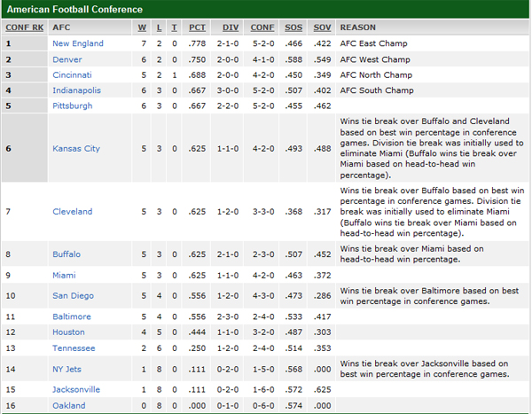Sort table by CONF column header
Viewport: 532px width, 414px height.
(x=262, y=27)
